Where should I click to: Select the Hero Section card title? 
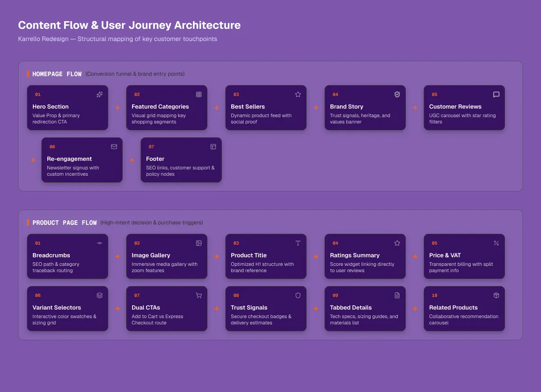pos(50,107)
